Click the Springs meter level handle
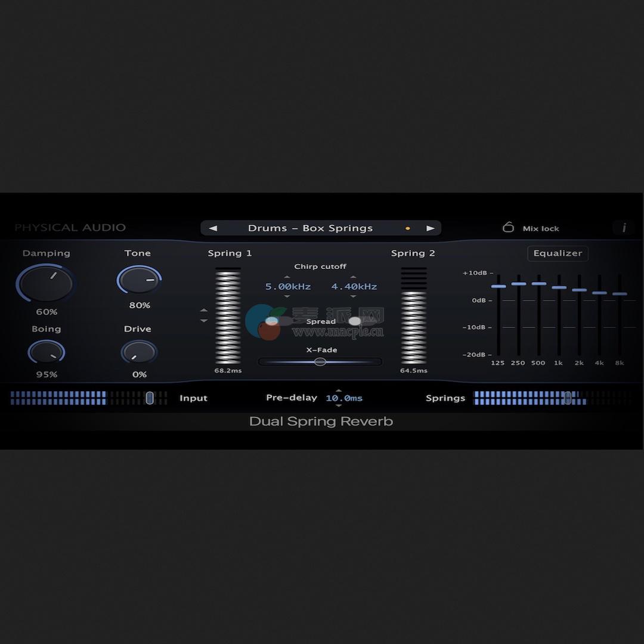 568,398
